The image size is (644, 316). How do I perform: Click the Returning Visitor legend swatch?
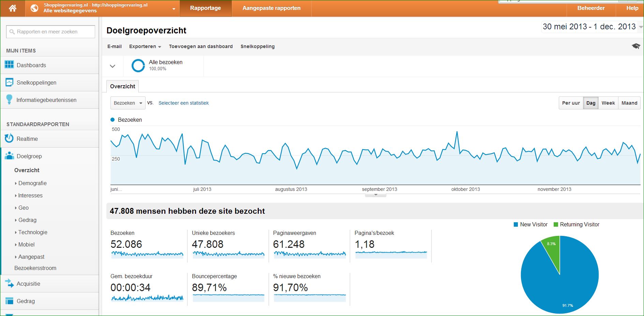click(556, 224)
